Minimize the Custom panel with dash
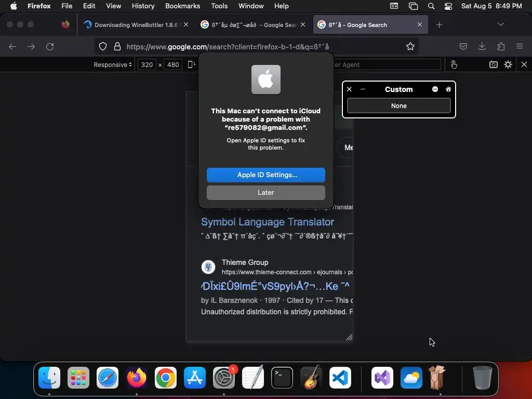This screenshot has height=399, width=532. coord(363,89)
